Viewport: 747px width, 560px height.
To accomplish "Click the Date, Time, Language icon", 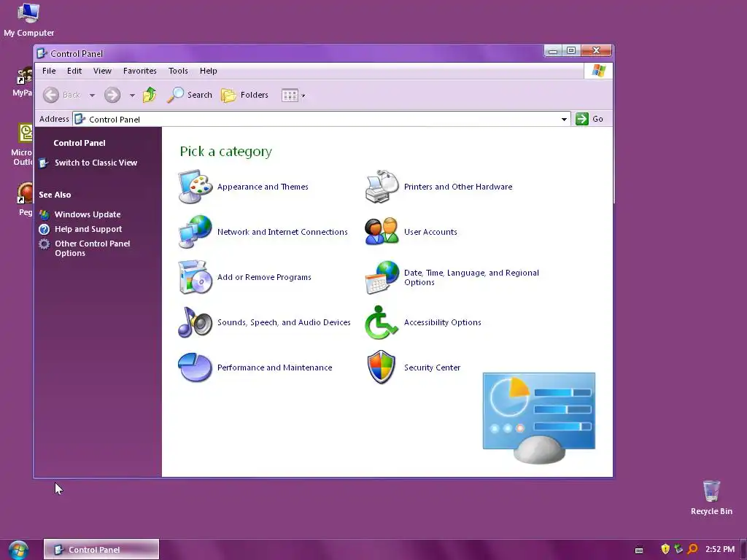I will click(382, 277).
